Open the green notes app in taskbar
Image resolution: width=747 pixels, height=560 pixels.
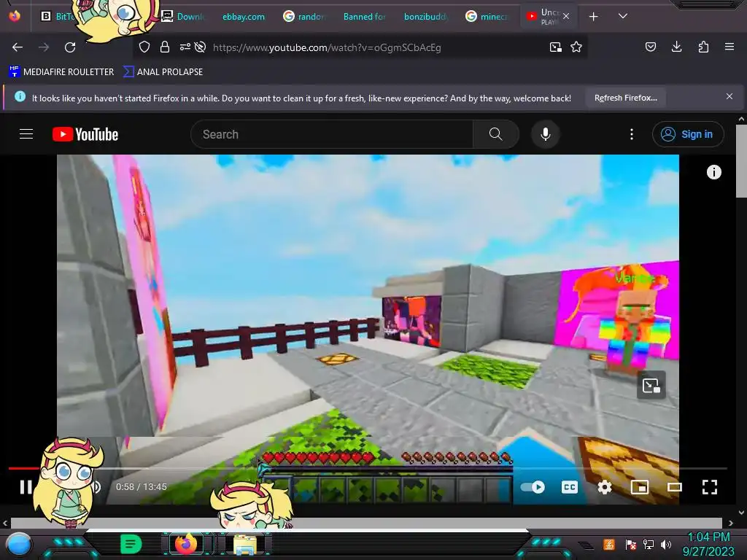tap(131, 544)
